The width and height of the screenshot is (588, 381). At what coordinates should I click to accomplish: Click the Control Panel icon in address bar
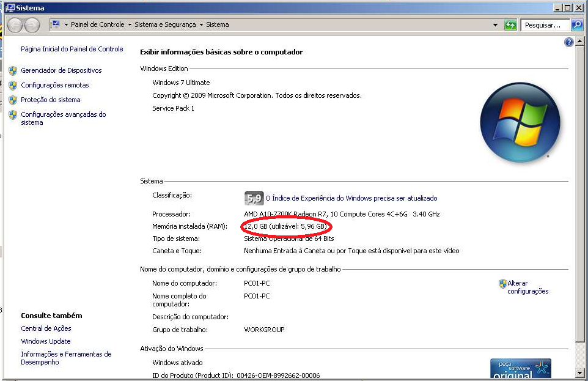tap(56, 24)
